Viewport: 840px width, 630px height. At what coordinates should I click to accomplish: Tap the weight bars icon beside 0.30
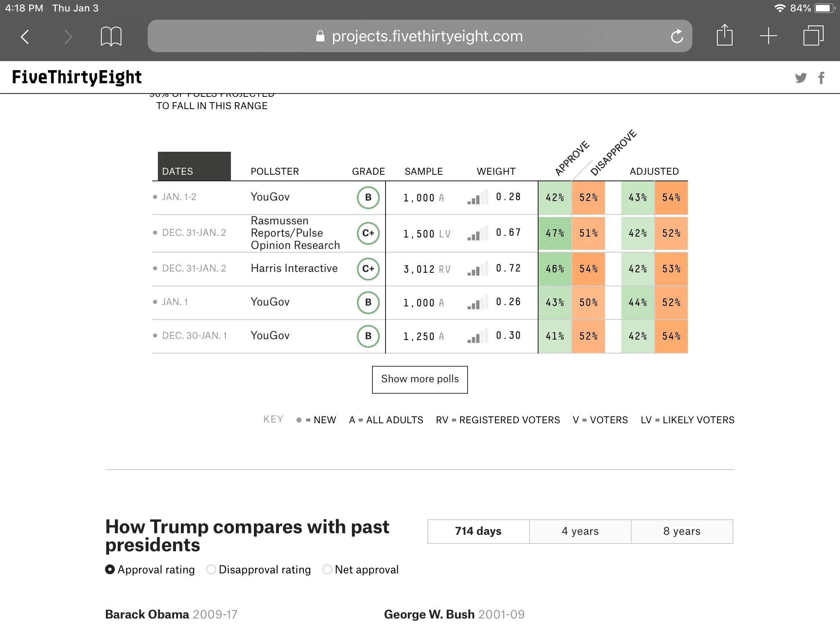477,336
